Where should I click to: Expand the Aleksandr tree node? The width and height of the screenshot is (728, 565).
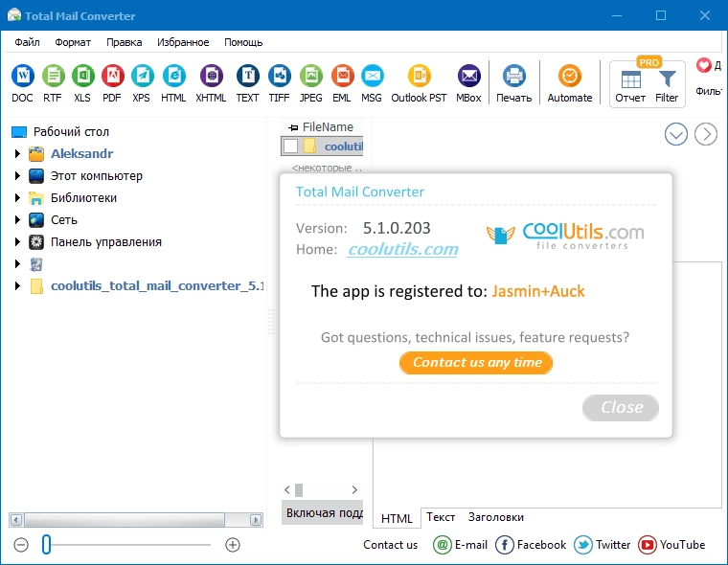17,153
